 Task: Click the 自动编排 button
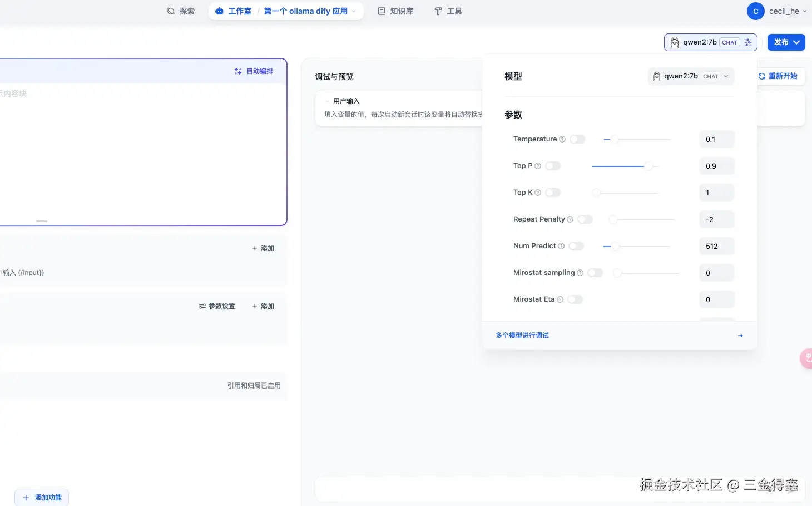(254, 71)
